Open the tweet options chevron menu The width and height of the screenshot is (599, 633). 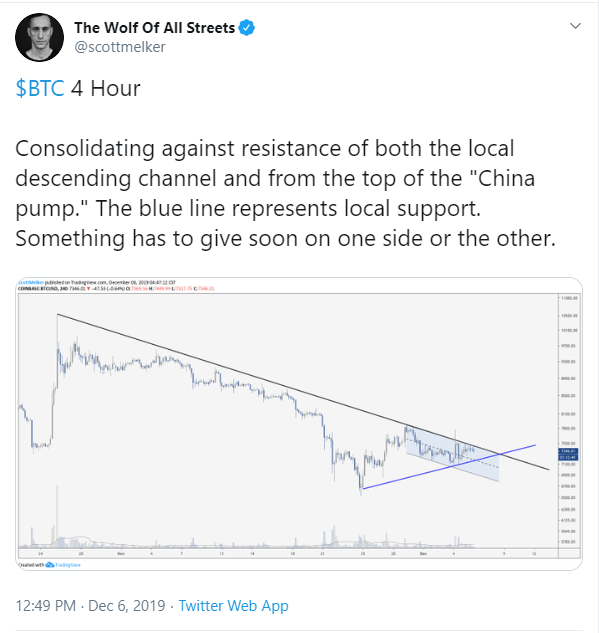[x=575, y=26]
